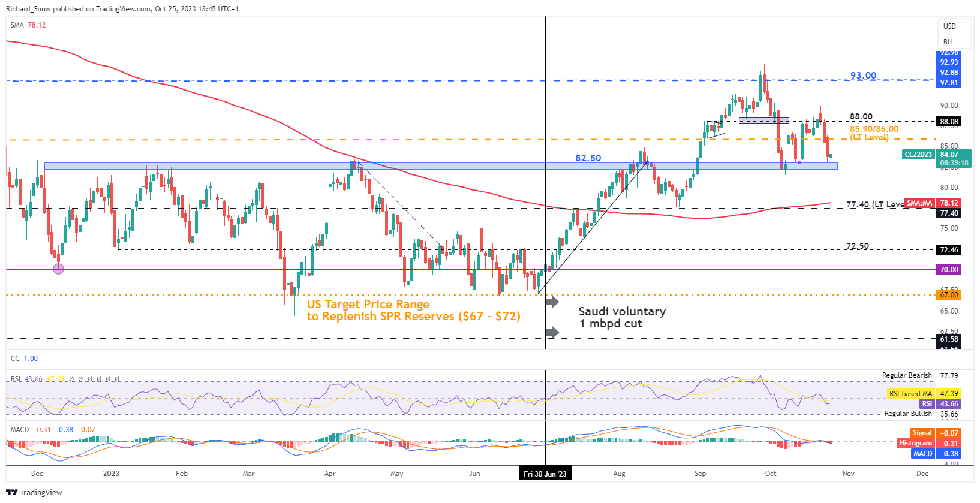
Task: Click the '77.40 (LT Level)' chart annotation
Action: [876, 205]
